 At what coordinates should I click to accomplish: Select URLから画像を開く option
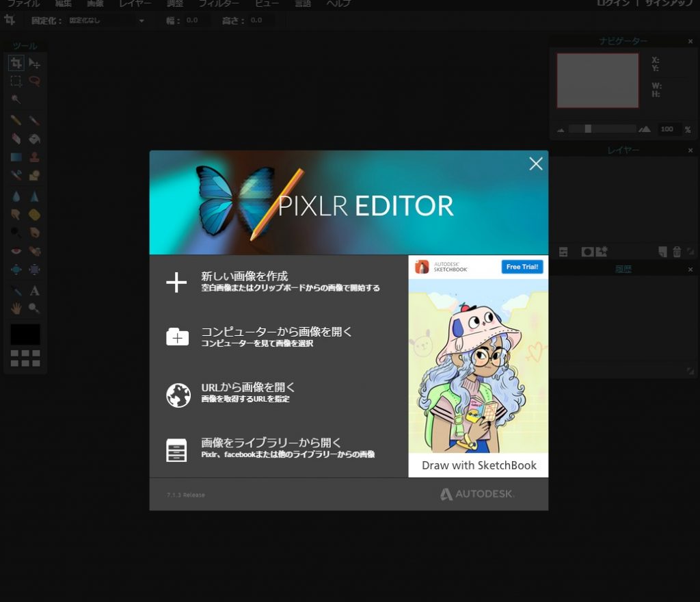(x=247, y=388)
